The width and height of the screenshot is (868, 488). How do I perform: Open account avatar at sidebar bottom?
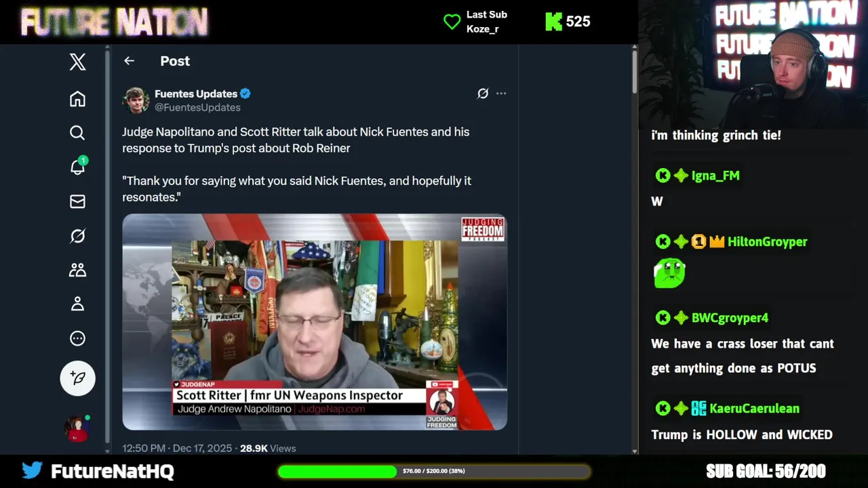point(77,428)
